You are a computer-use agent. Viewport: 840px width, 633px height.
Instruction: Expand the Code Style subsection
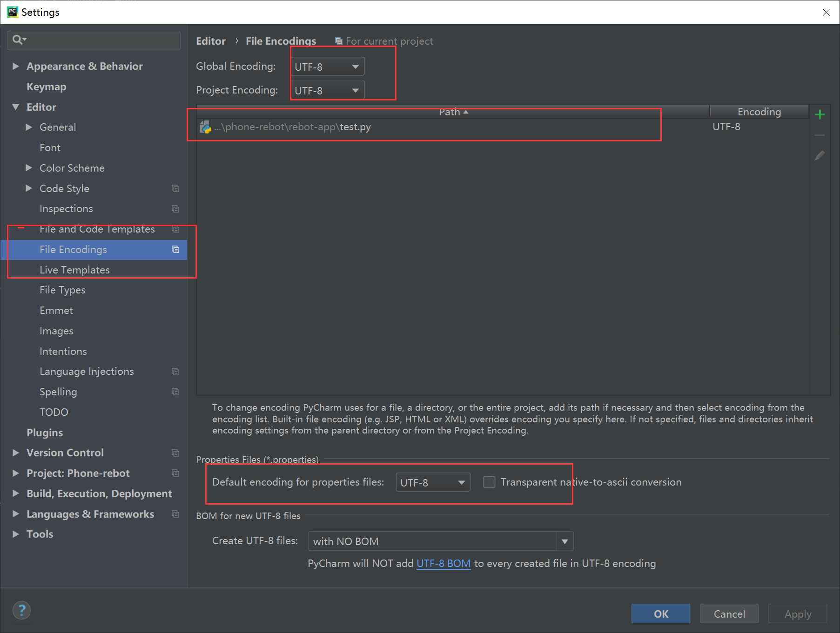click(29, 188)
